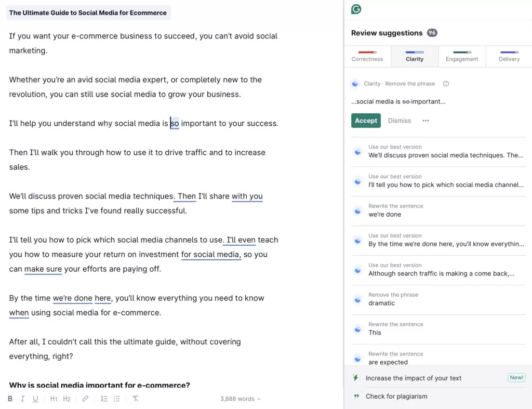
Task: Open the three-dot more options menu
Action: 426,121
